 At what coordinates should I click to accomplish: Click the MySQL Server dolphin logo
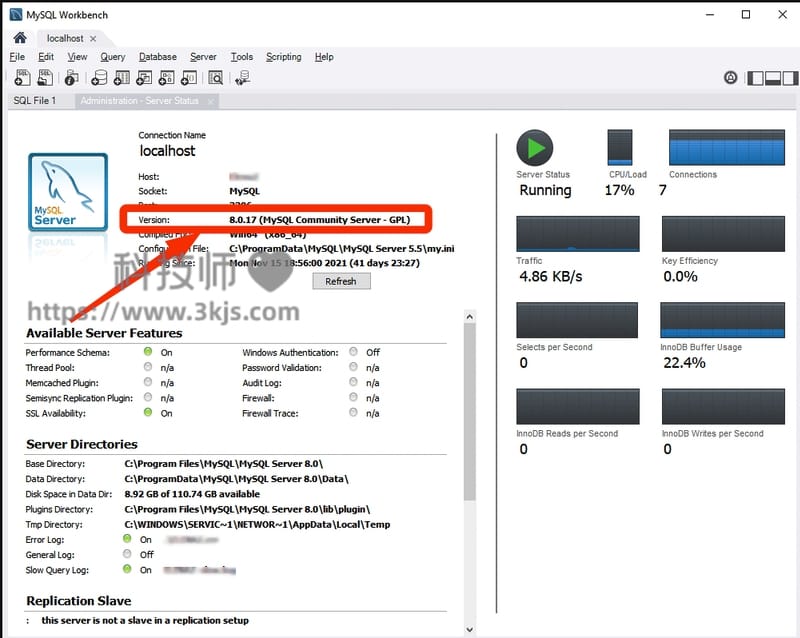pos(68,192)
